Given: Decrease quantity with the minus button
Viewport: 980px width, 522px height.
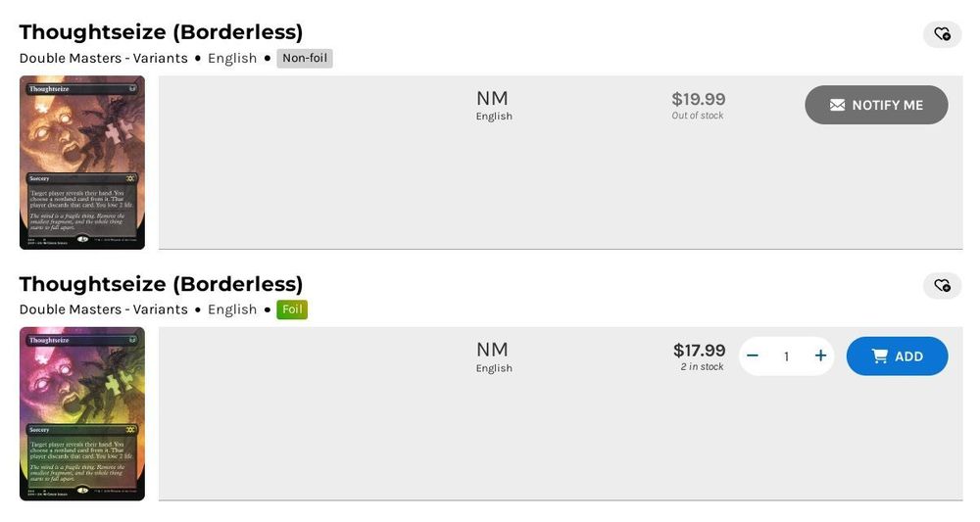Looking at the screenshot, I should pos(753,356).
